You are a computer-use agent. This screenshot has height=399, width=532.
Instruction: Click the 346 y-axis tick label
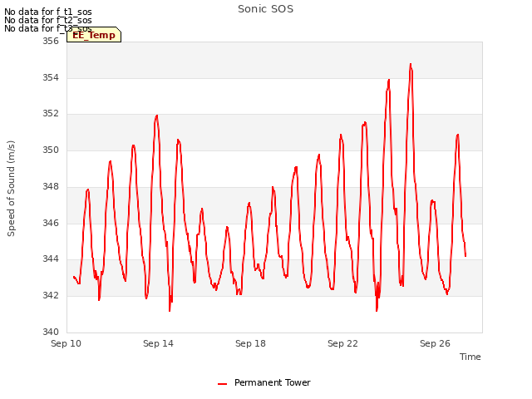click(x=51, y=223)
